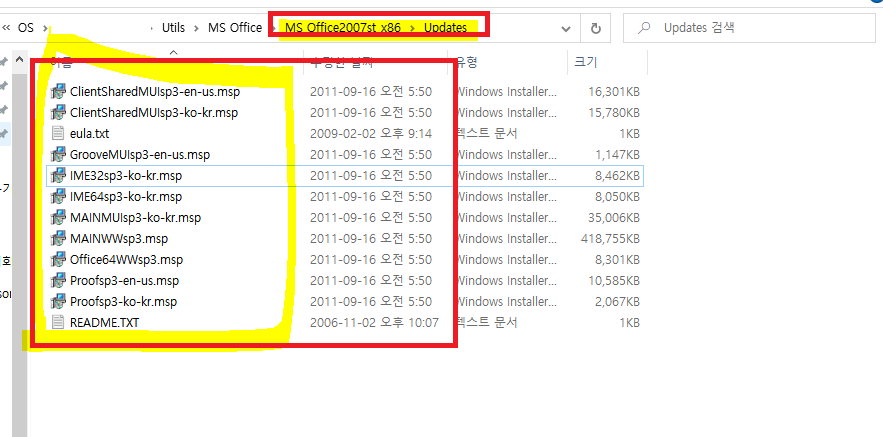This screenshot has height=437, width=883.
Task: Click Updates breadcrumb segment
Action: pyautogui.click(x=445, y=28)
